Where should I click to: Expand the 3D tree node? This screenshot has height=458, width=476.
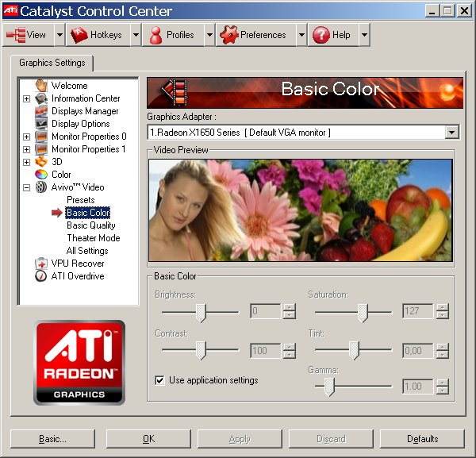point(27,162)
